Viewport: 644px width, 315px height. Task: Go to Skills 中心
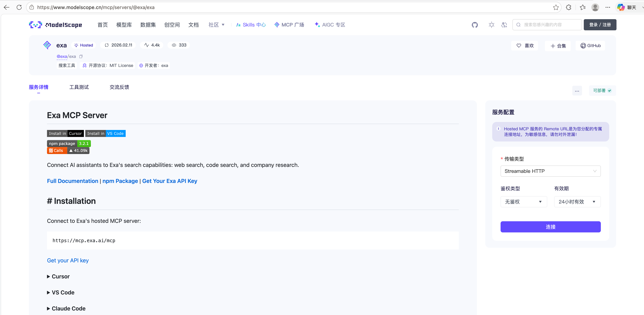pyautogui.click(x=251, y=25)
